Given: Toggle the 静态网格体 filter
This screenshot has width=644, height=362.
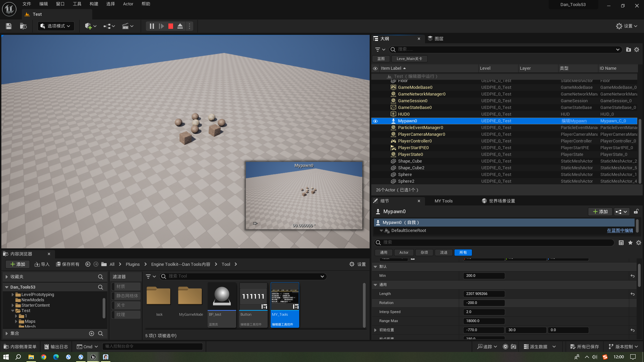Looking at the screenshot, I should (126, 296).
